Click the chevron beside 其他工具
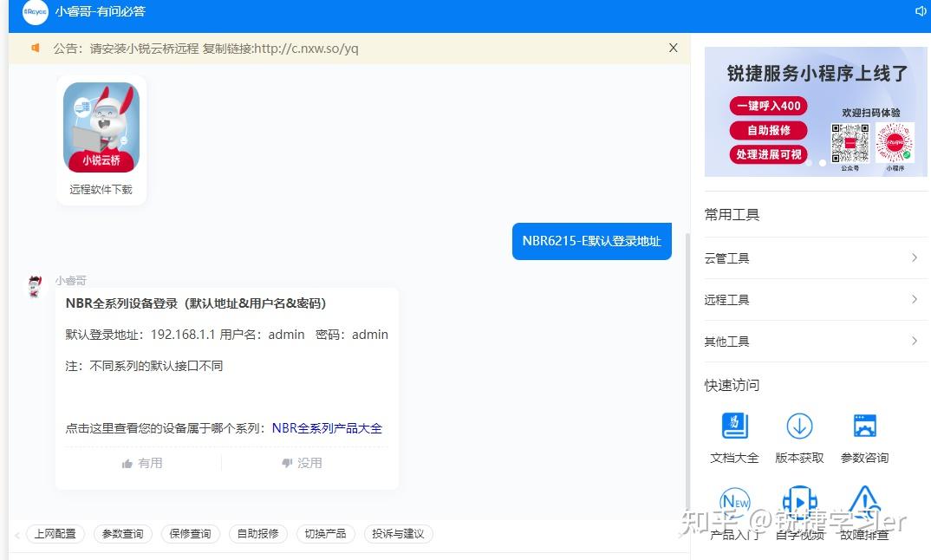The image size is (931, 560). [915, 341]
